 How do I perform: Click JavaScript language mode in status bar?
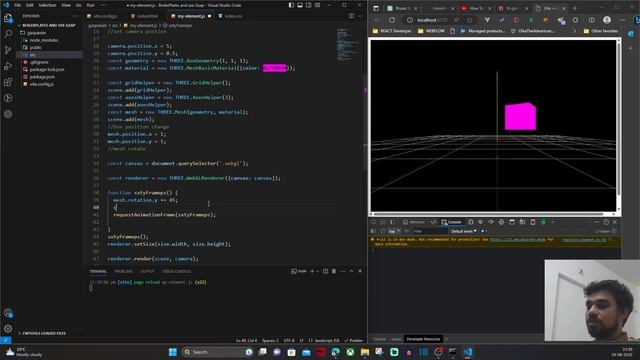327,340
